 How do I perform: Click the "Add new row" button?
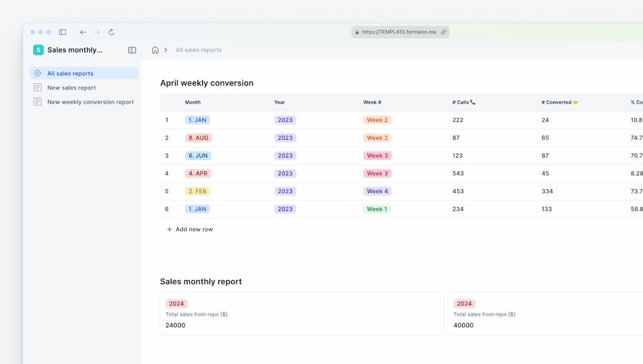pos(189,229)
